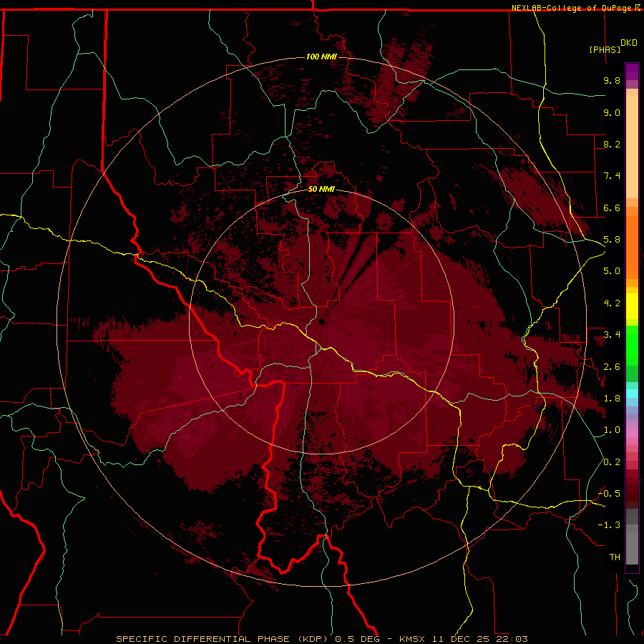Screen dimensions: 644x644
Task: Click the -1.3 color scale label
Action: pos(609,525)
